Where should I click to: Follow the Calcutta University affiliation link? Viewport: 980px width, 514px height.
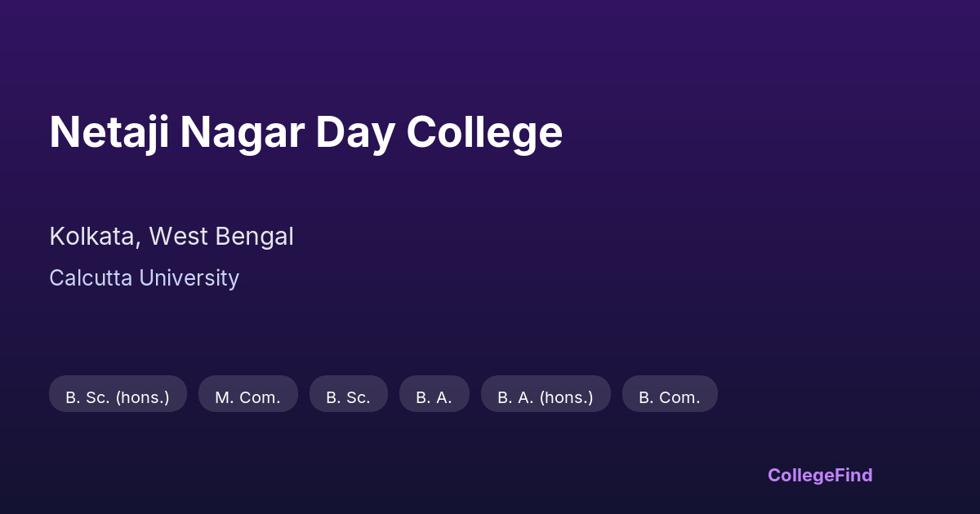pyautogui.click(x=144, y=278)
